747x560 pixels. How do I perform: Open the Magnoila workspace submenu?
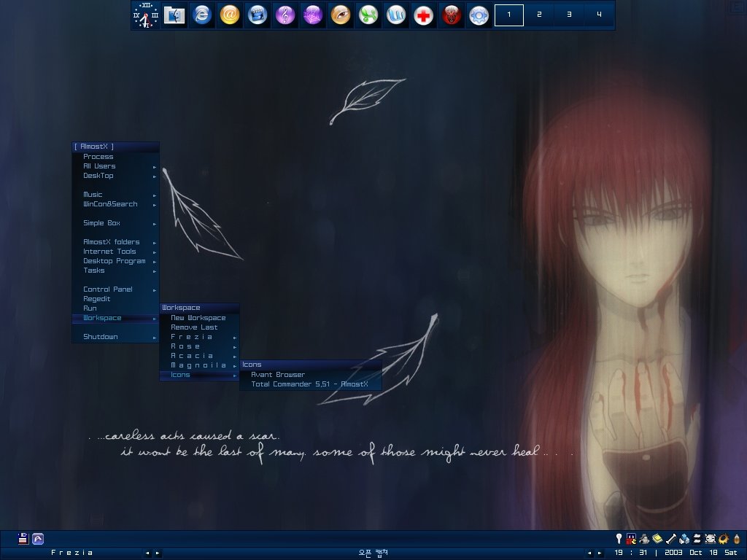tap(199, 366)
